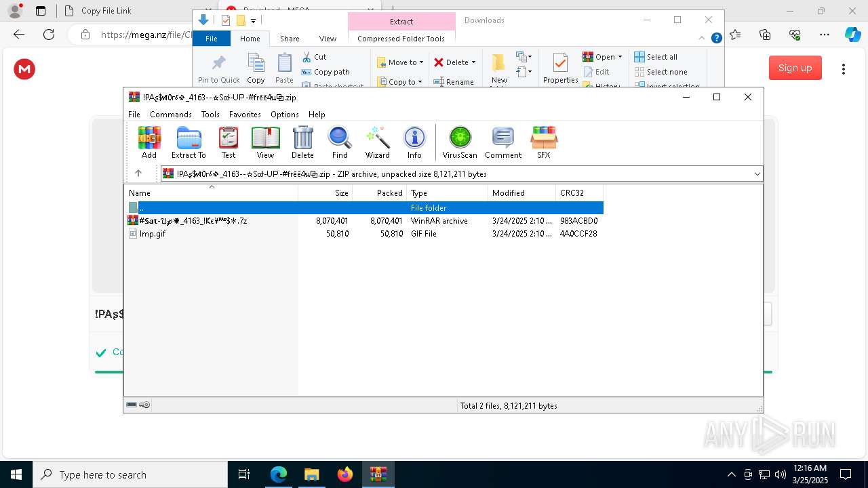Open WinRAR File menu
This screenshot has width=868, height=488.
coord(134,115)
